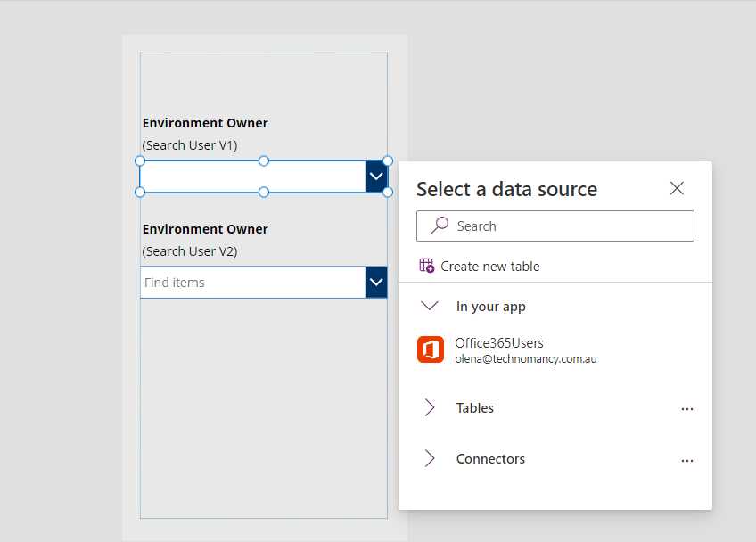Select the (Search User V2) label
756x542 pixels.
[x=190, y=251]
